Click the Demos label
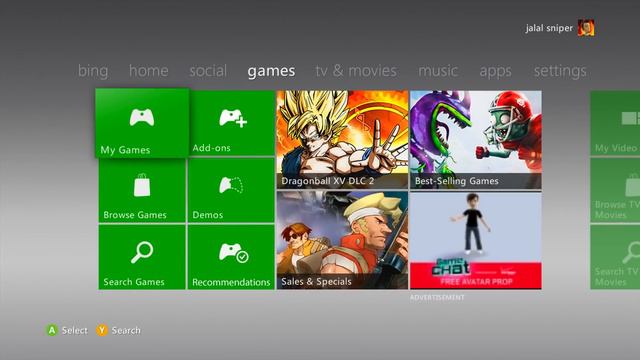Screen dimensions: 640x360 click(x=207, y=215)
